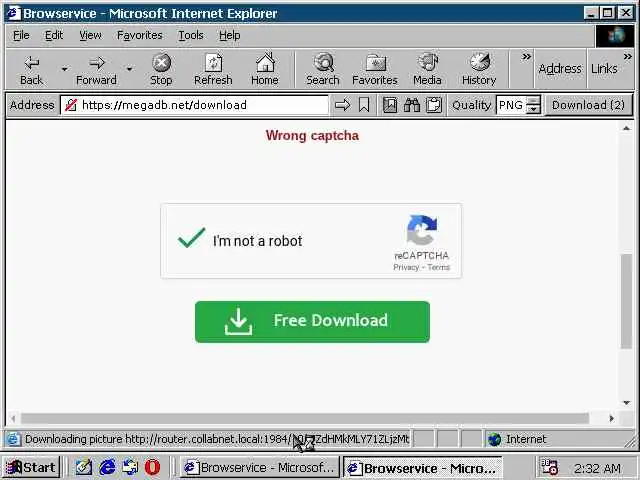Image resolution: width=640 pixels, height=480 pixels.
Task: Click the 2:32 AM clock
Action: 598,468
